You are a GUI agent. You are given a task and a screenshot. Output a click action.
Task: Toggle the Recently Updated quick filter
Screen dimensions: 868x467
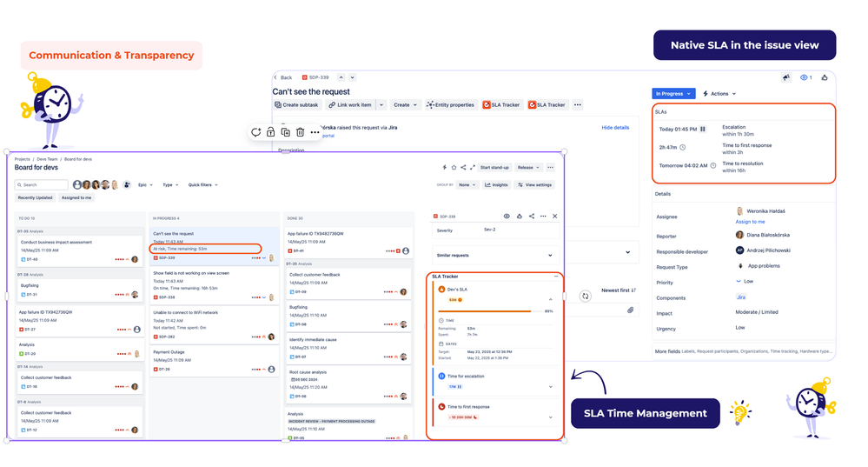click(35, 197)
